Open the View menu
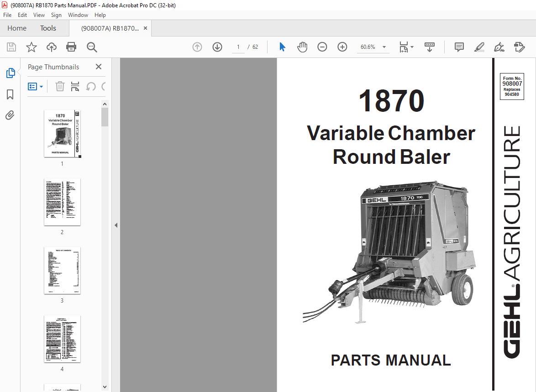The image size is (536, 392). [39, 15]
